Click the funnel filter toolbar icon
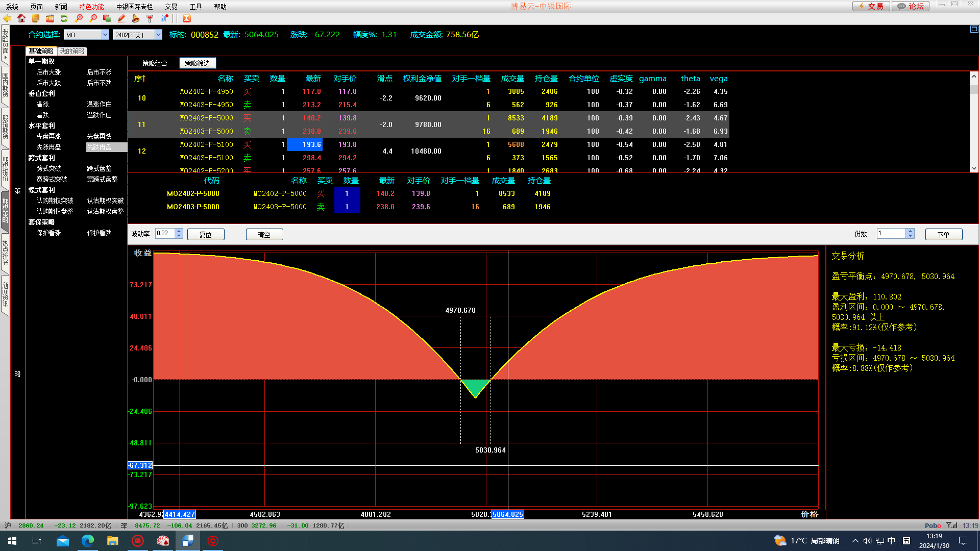Image resolution: width=980 pixels, height=551 pixels. tap(150, 18)
